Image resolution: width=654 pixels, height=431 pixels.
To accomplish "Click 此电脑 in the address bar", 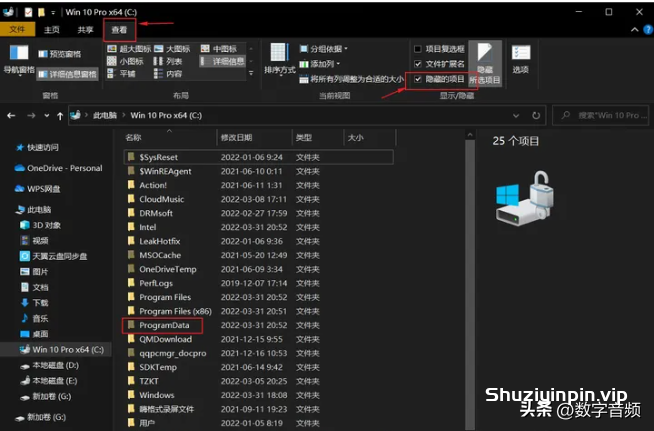I will pos(105,116).
